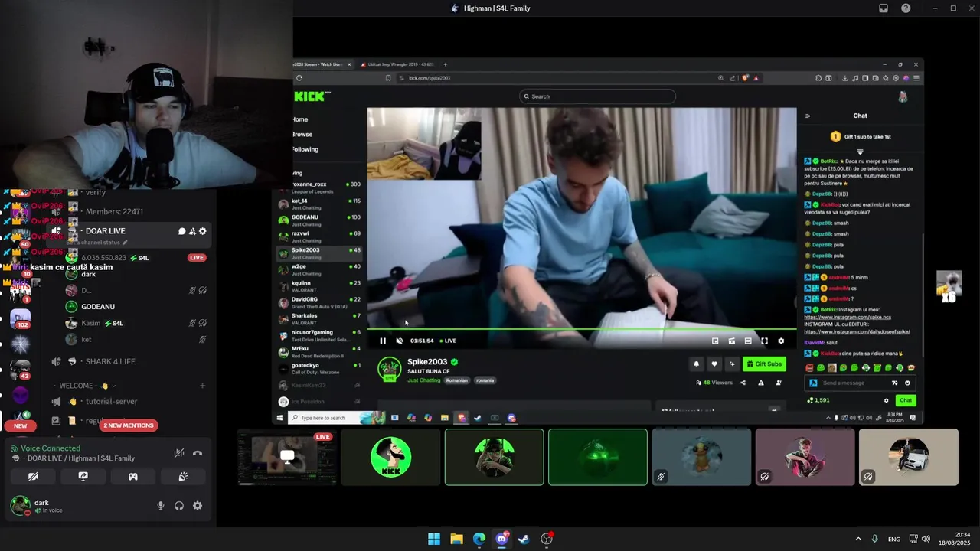The height and width of the screenshot is (551, 980).
Task: Select Kasim in voice channel list
Action: [91, 324]
